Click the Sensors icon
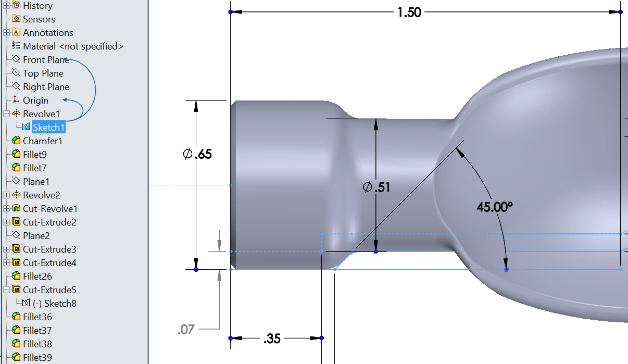 [x=16, y=19]
